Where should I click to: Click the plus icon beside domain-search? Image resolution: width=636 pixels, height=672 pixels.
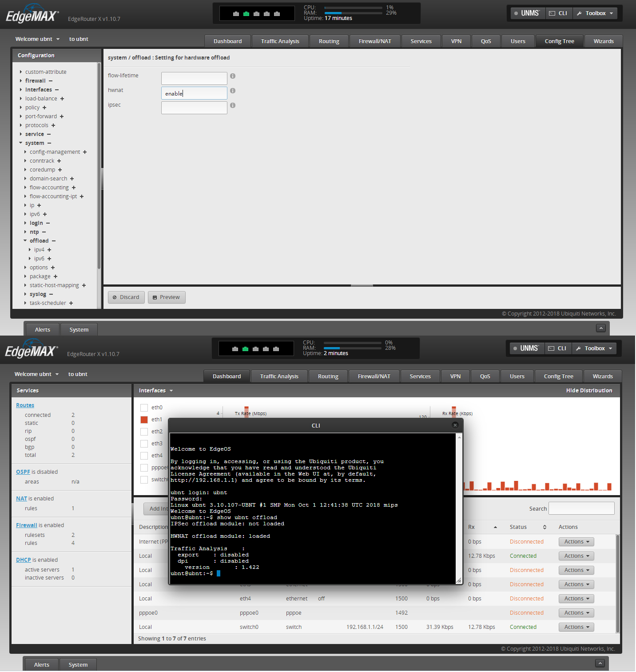tap(72, 179)
